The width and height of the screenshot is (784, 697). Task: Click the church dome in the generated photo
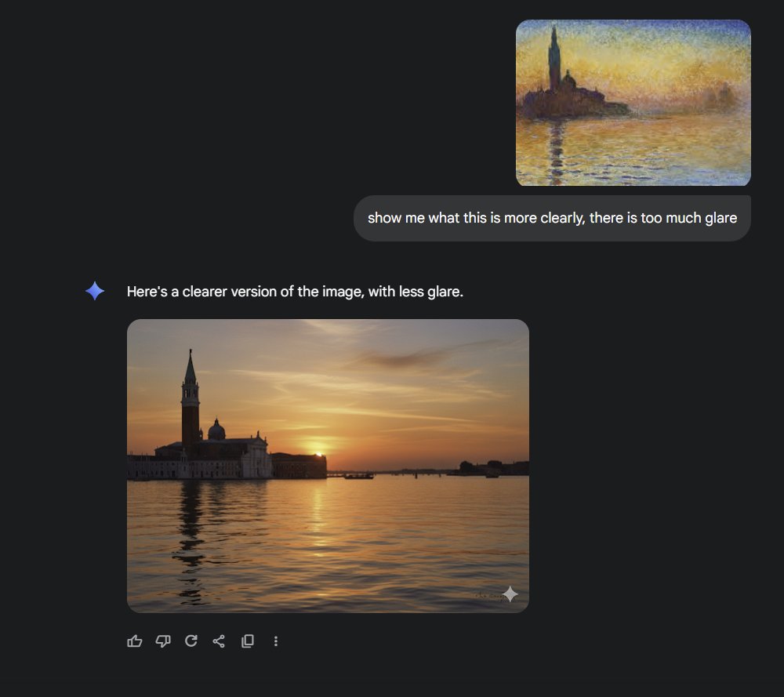[216, 430]
